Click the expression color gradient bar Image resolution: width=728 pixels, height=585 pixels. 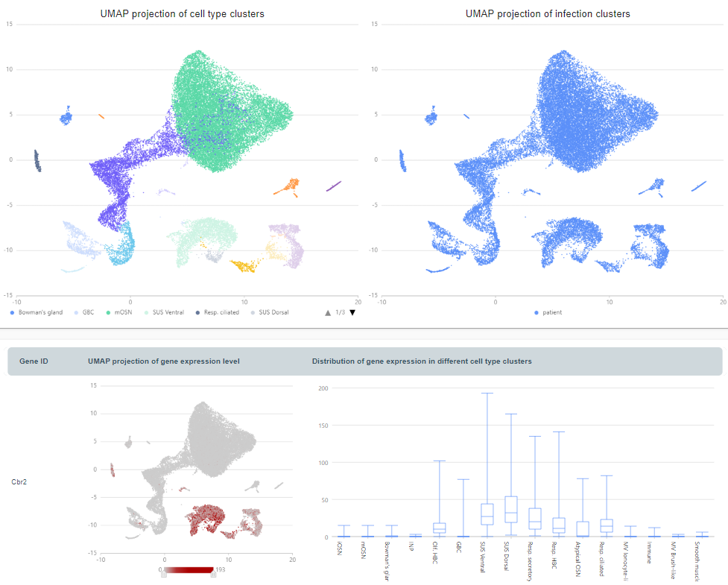(x=189, y=570)
